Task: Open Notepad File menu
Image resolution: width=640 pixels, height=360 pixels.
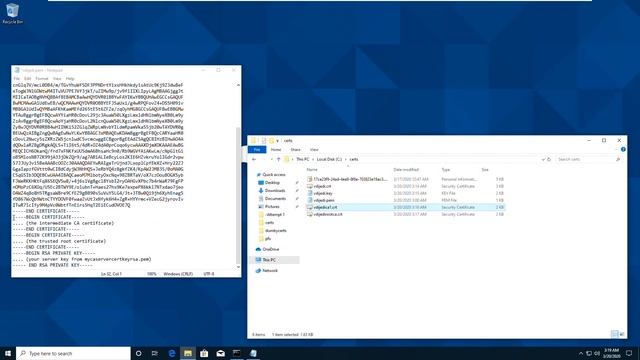Action: (17, 78)
